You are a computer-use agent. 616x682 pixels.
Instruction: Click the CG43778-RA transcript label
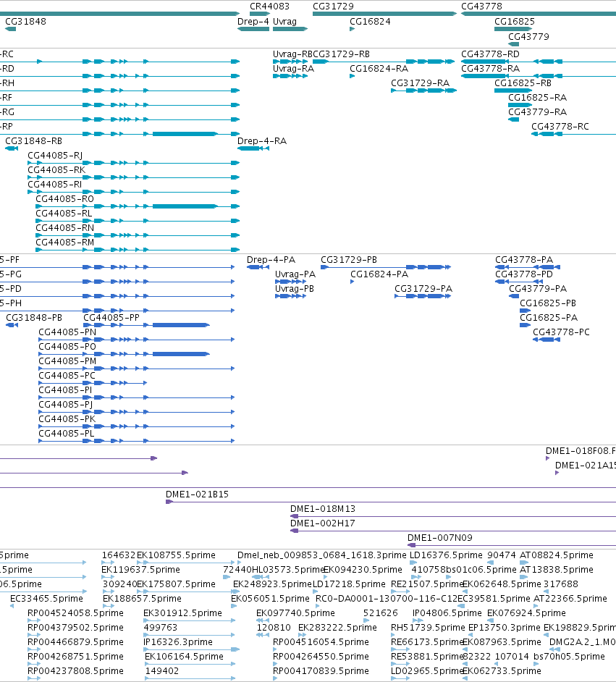tap(490, 68)
